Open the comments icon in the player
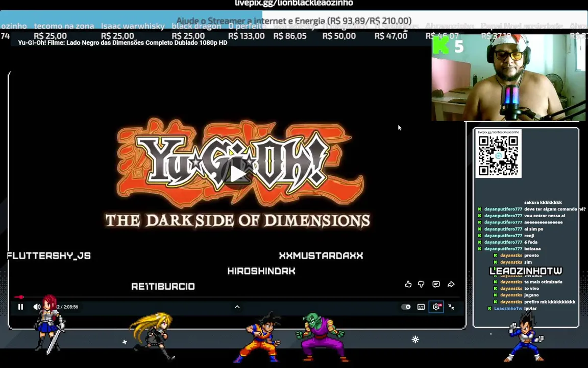 [x=436, y=284]
